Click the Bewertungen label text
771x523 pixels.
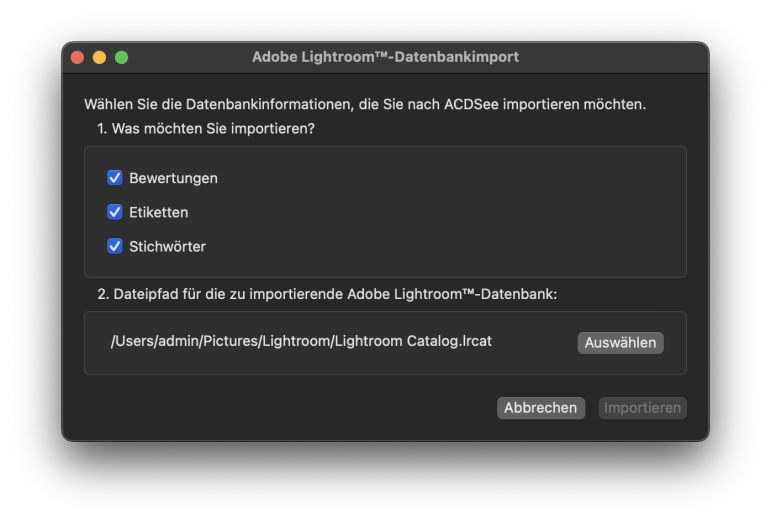pos(173,178)
